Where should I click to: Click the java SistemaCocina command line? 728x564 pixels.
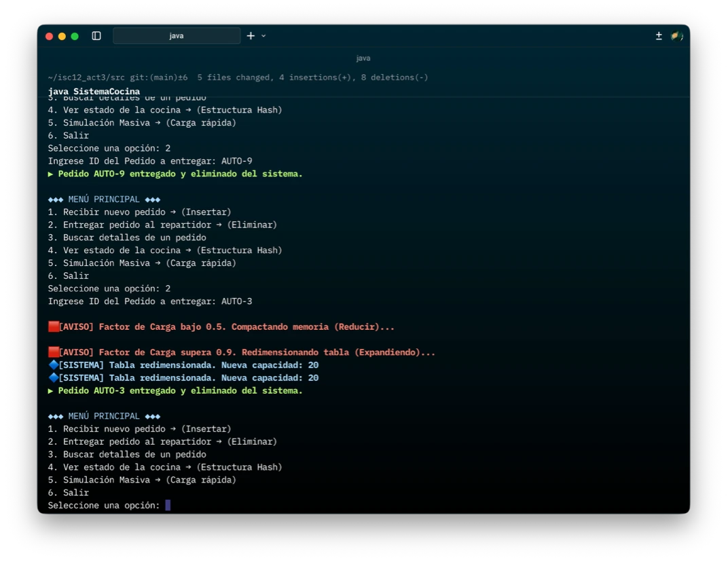[x=94, y=92]
